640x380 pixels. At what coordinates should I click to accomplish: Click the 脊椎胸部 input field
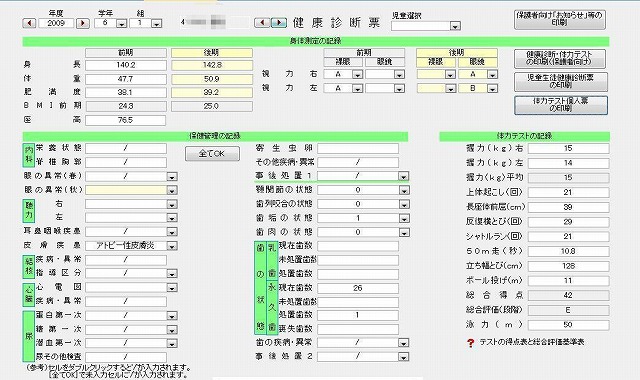126,162
